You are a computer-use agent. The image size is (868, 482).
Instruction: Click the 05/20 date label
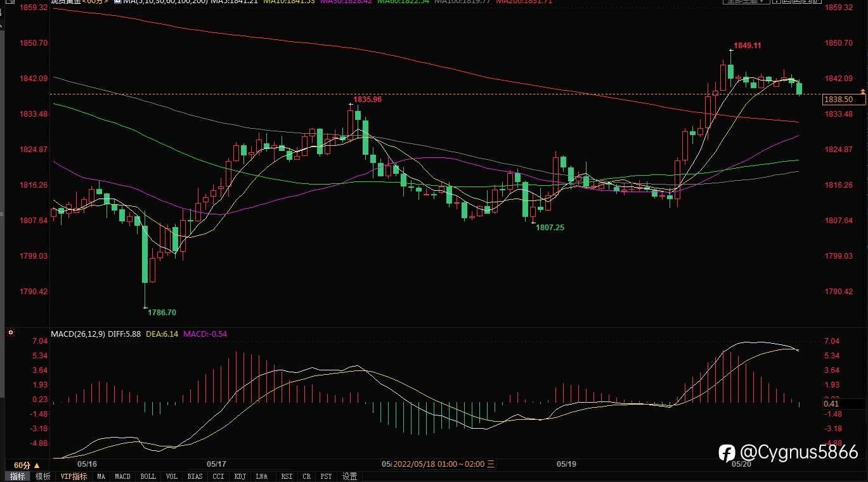tap(741, 464)
